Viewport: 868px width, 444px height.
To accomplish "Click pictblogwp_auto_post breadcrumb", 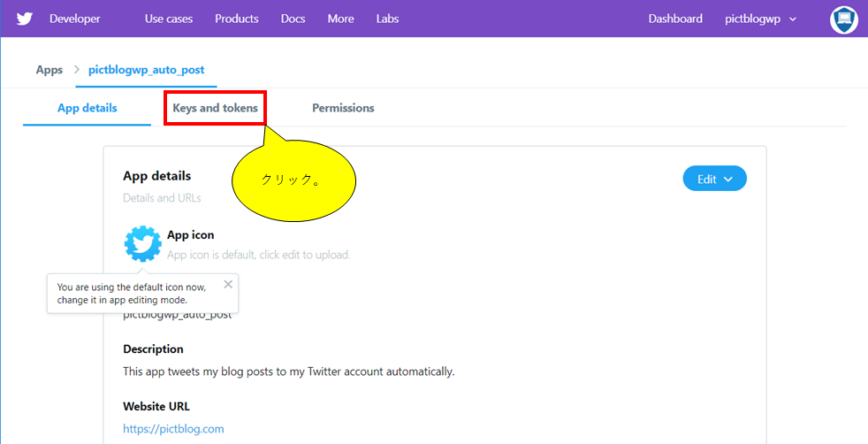I will pyautogui.click(x=146, y=70).
